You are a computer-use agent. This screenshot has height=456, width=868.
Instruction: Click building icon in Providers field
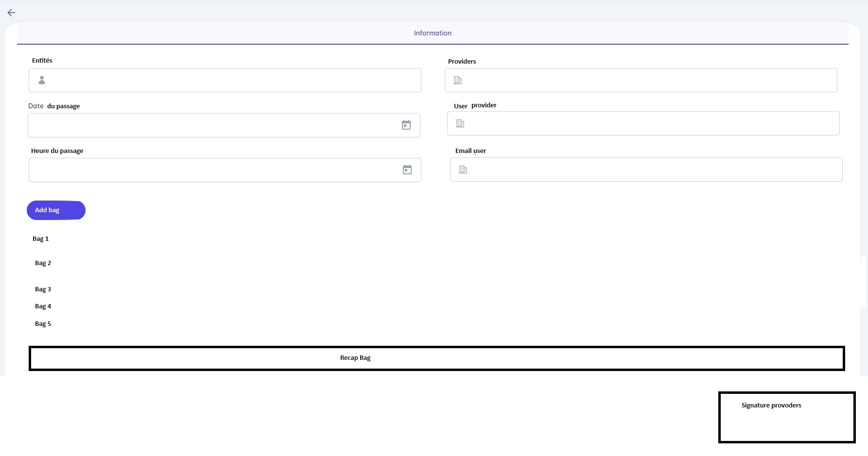coord(458,80)
